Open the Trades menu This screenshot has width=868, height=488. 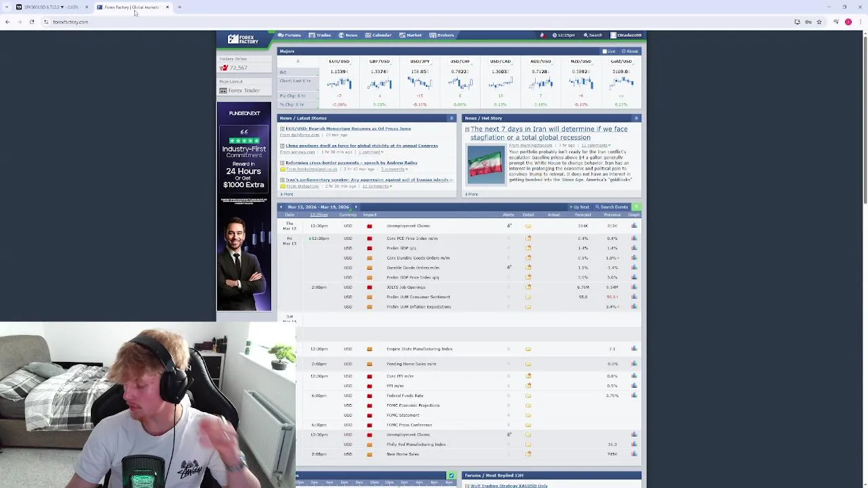click(320, 35)
